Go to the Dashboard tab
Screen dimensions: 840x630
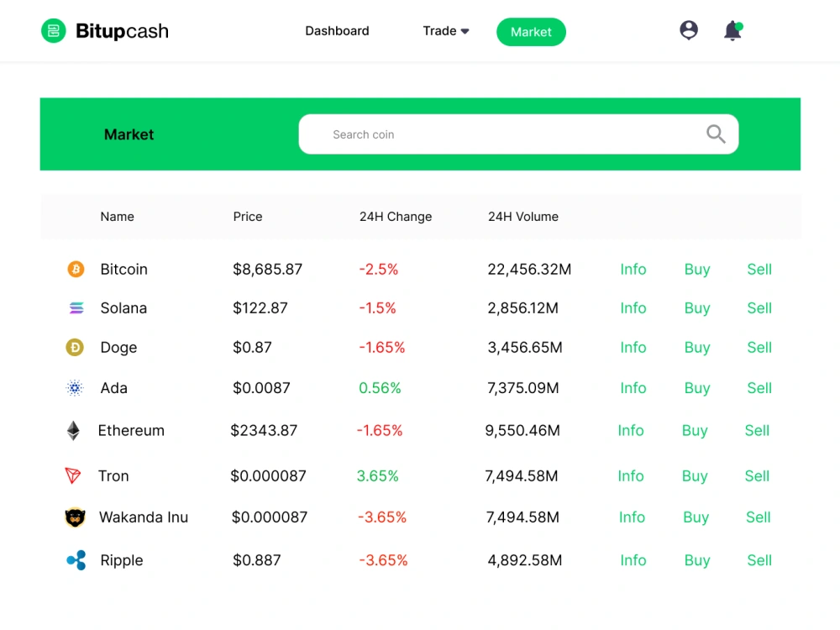(x=337, y=31)
